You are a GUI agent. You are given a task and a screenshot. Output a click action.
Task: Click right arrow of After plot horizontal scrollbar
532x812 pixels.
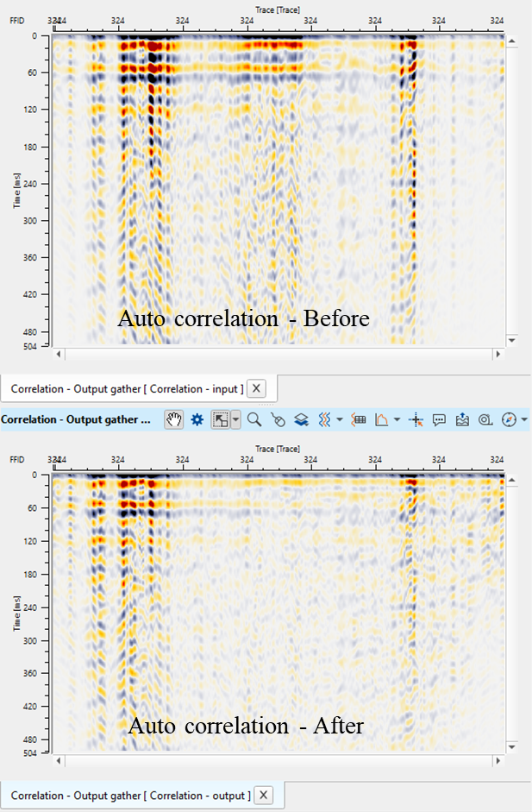[498, 761]
